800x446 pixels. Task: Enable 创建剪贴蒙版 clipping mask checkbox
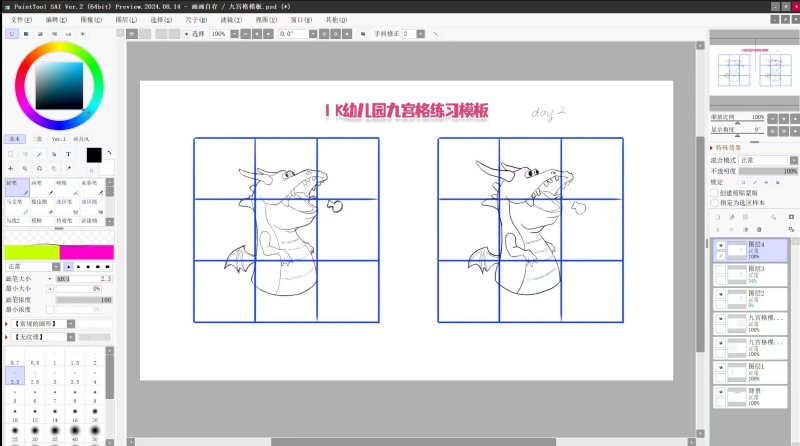(714, 193)
